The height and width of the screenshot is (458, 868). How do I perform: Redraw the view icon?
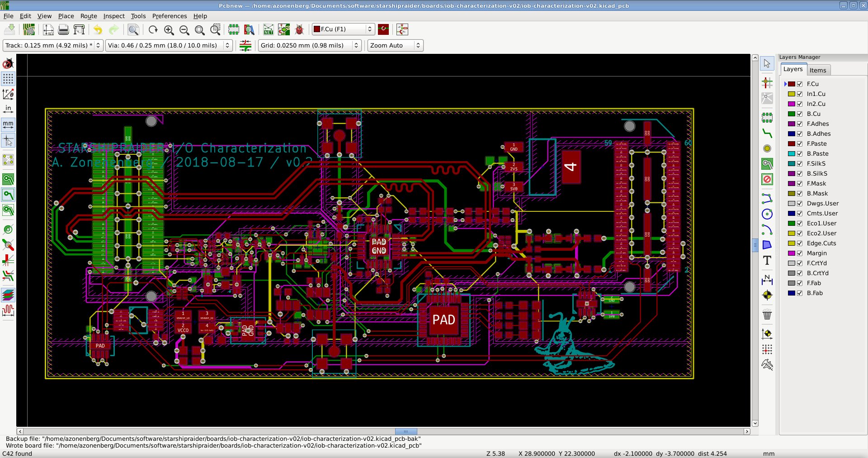pos(153,29)
